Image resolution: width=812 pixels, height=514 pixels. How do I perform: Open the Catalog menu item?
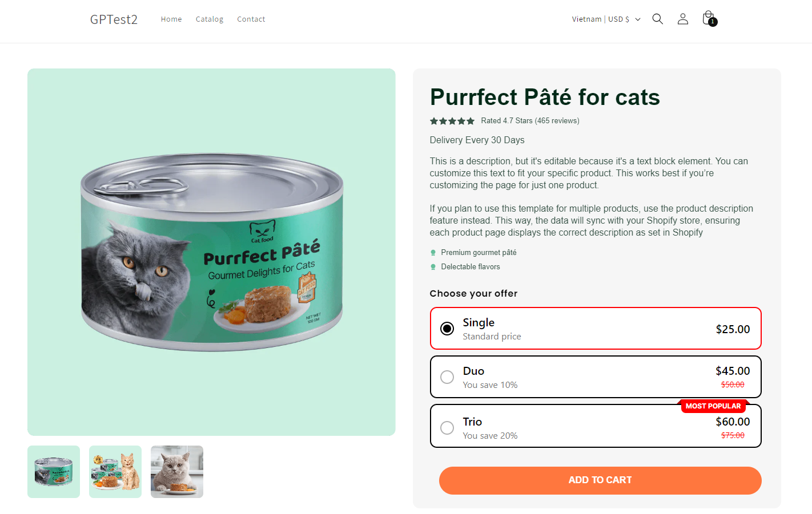click(x=210, y=19)
